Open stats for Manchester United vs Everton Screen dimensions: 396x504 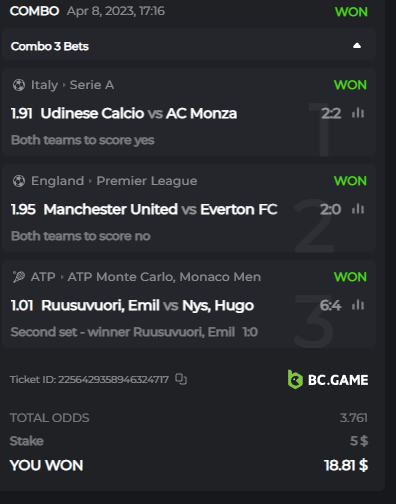click(x=358, y=209)
